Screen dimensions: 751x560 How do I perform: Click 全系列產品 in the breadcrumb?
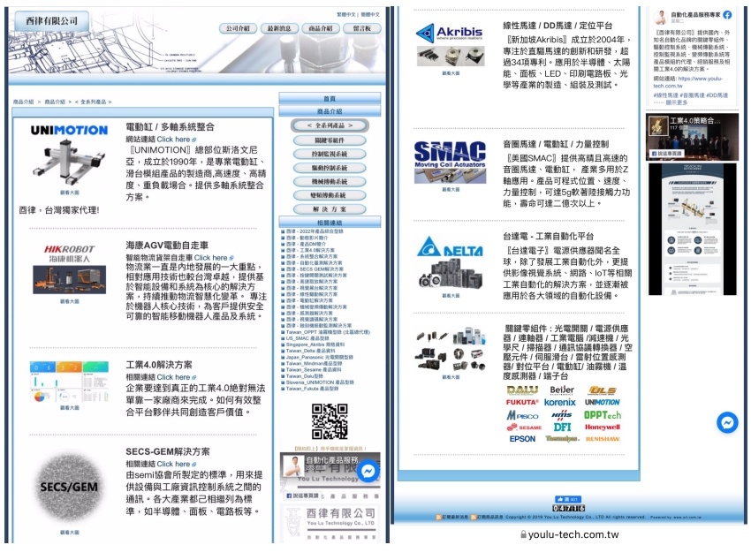coord(93,102)
